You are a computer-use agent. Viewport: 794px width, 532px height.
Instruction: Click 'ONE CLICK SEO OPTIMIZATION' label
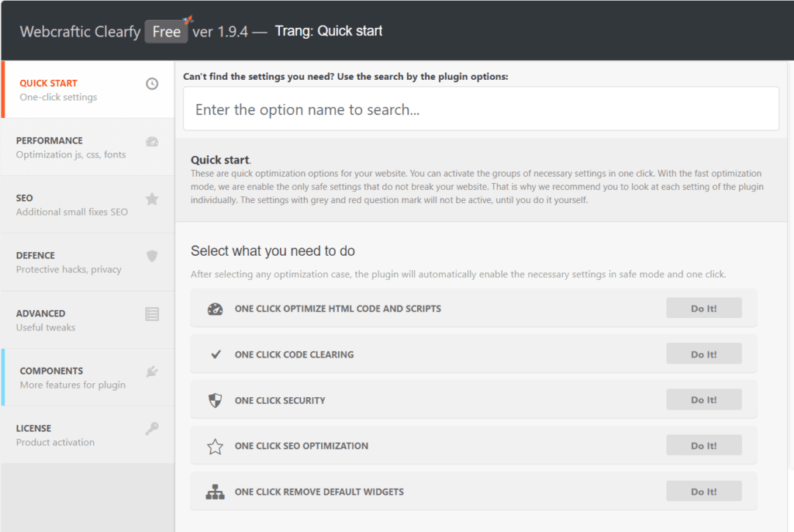(302, 446)
